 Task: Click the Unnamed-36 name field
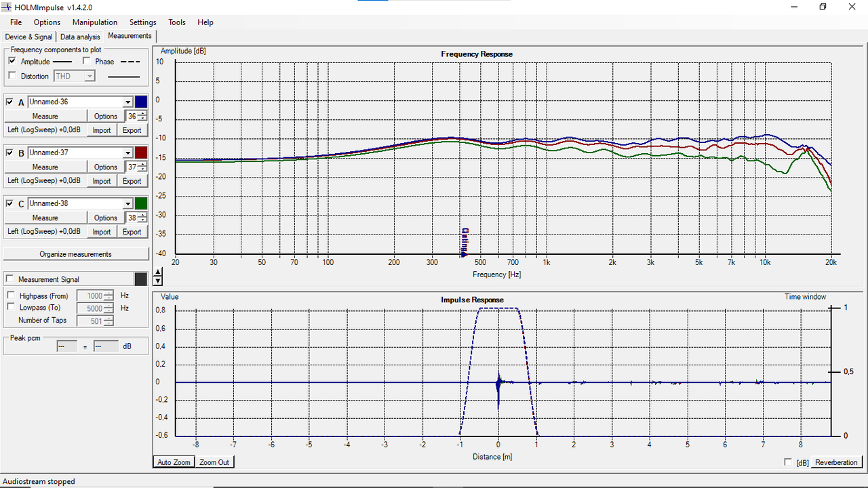pos(75,102)
